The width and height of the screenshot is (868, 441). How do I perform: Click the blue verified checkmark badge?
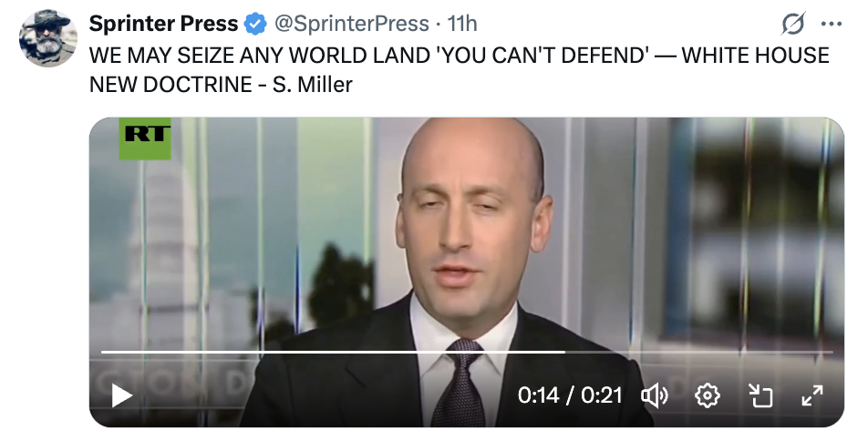(255, 25)
